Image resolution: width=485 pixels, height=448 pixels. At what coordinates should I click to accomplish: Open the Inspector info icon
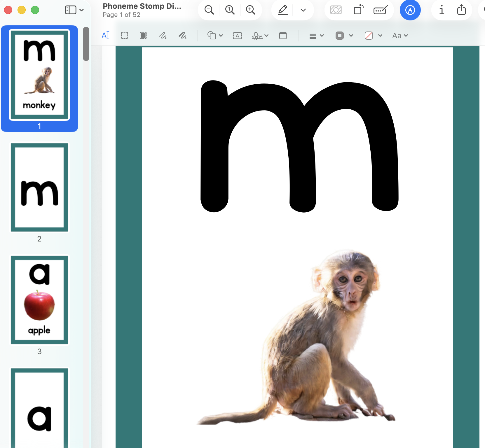442,10
